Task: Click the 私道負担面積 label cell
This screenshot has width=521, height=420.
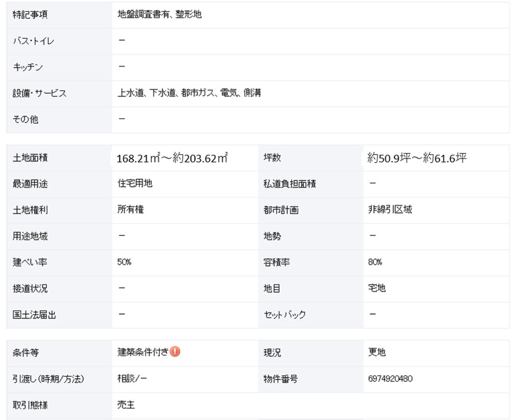Action: (311, 184)
